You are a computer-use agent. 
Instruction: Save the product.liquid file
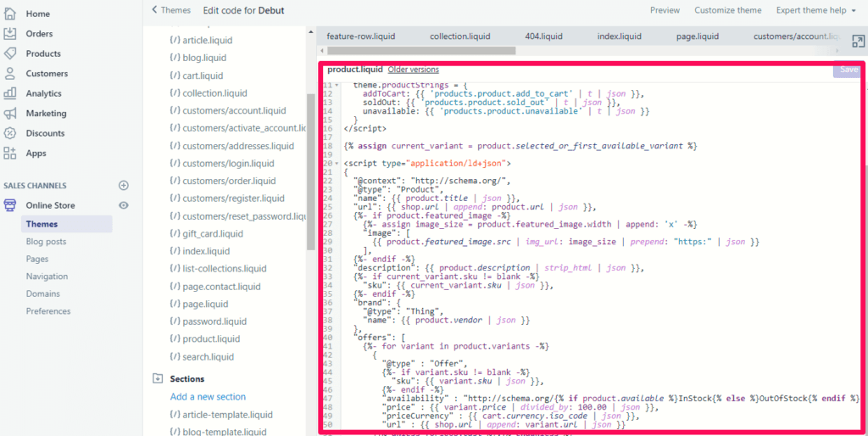pos(848,70)
